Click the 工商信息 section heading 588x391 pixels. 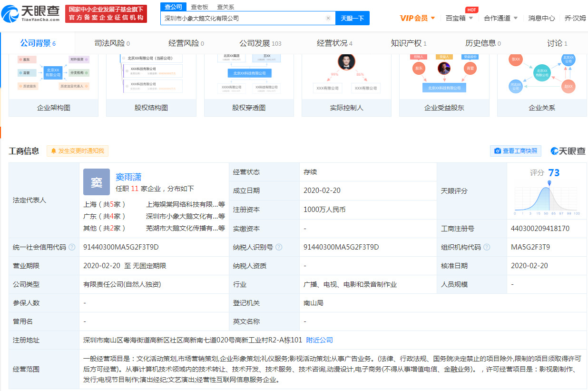(x=24, y=151)
